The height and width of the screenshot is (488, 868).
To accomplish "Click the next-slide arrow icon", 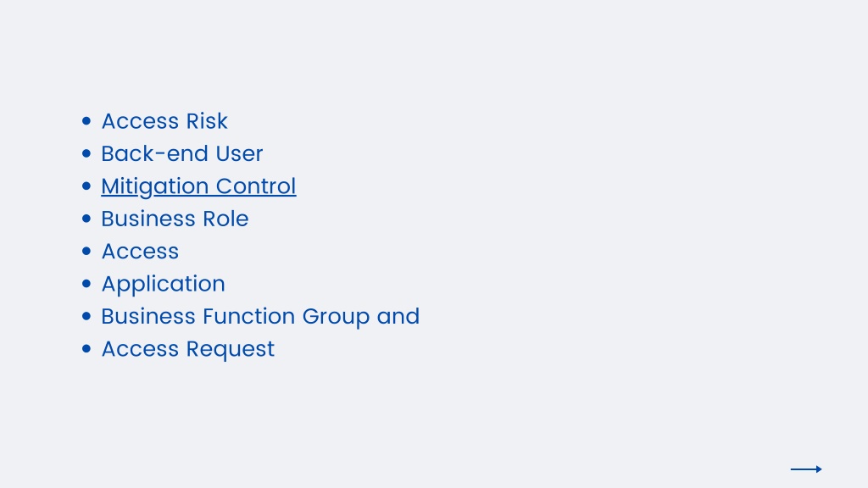I will (x=806, y=469).
